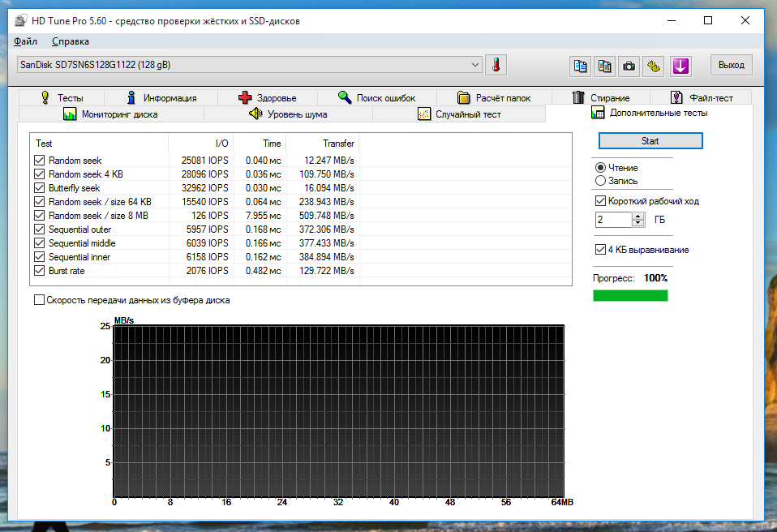Screen dimensions: 777x532
Task: Click the 25081 IOPS value
Action: [204, 161]
